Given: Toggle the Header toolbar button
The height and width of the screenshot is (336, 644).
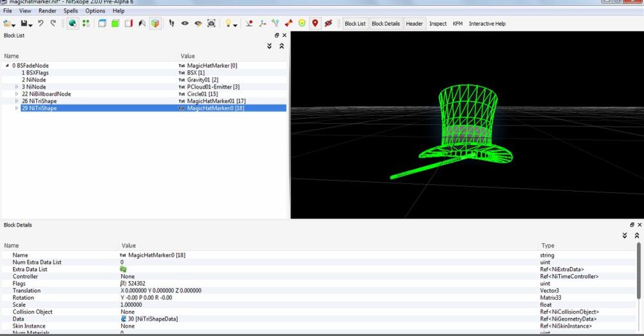Looking at the screenshot, I should [414, 23].
